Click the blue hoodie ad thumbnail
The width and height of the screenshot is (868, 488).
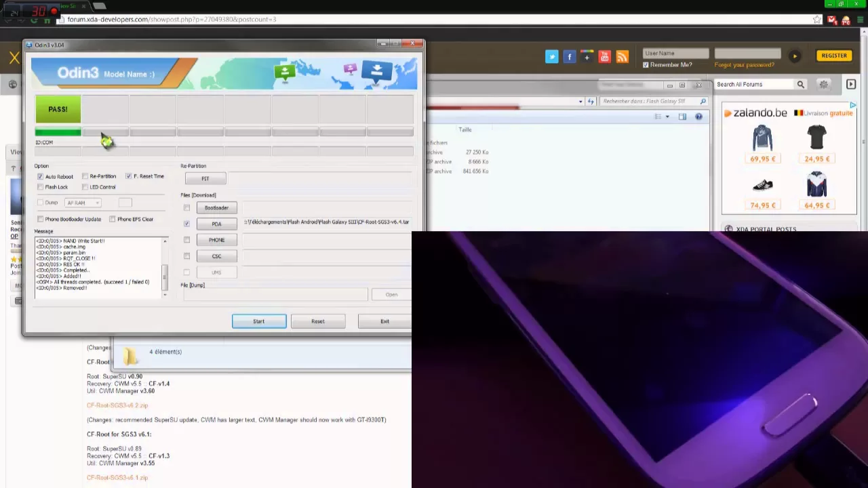762,138
